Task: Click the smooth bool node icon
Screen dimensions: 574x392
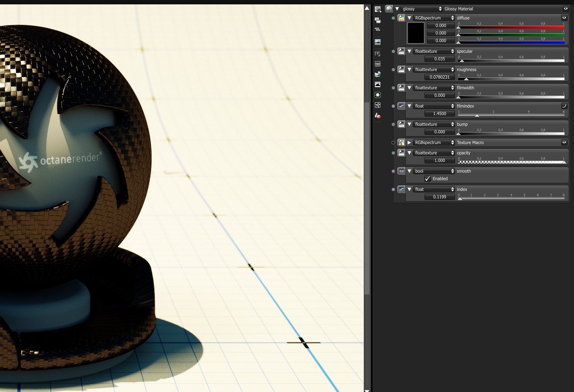Action: [401, 171]
